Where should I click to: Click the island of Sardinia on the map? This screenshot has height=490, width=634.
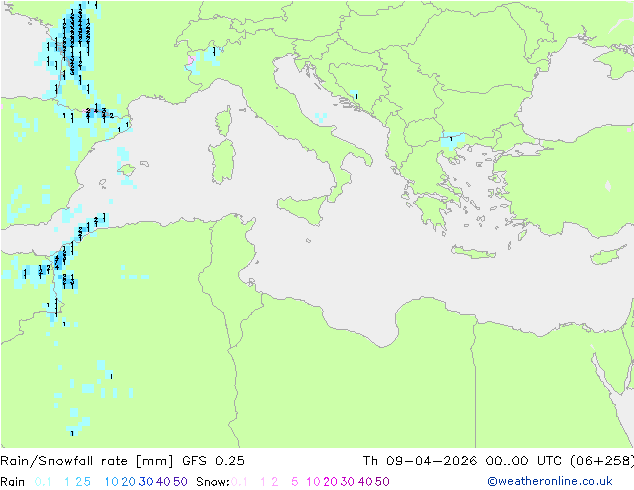click(x=222, y=161)
